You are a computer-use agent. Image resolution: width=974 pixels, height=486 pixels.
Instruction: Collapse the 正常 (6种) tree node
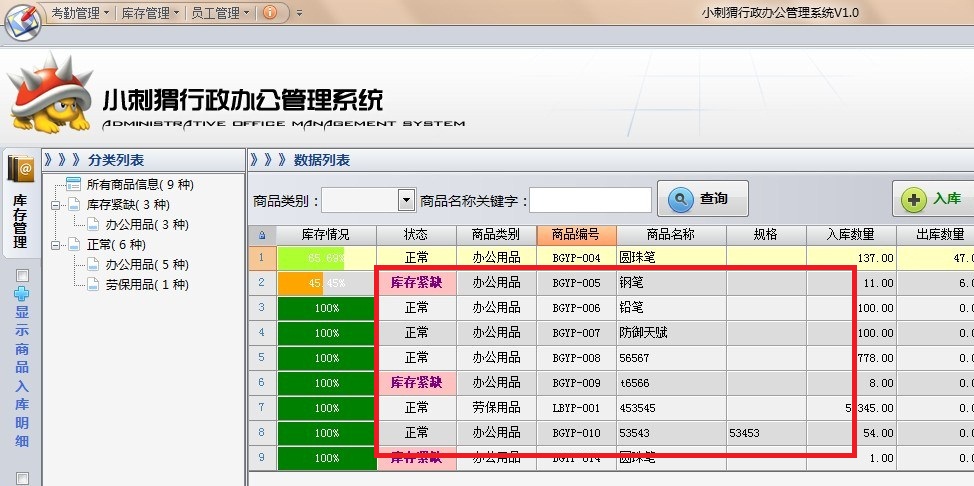[x=57, y=244]
